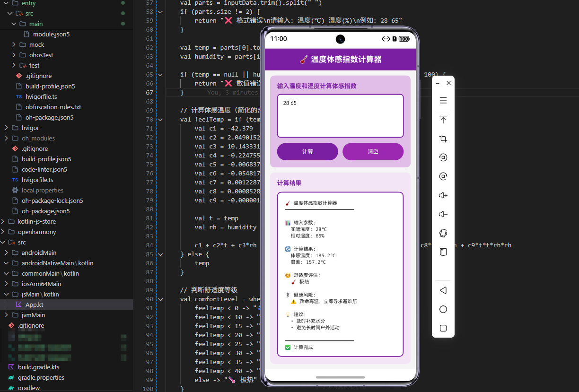Expand the test folder
579x392 pixels.
click(14, 65)
